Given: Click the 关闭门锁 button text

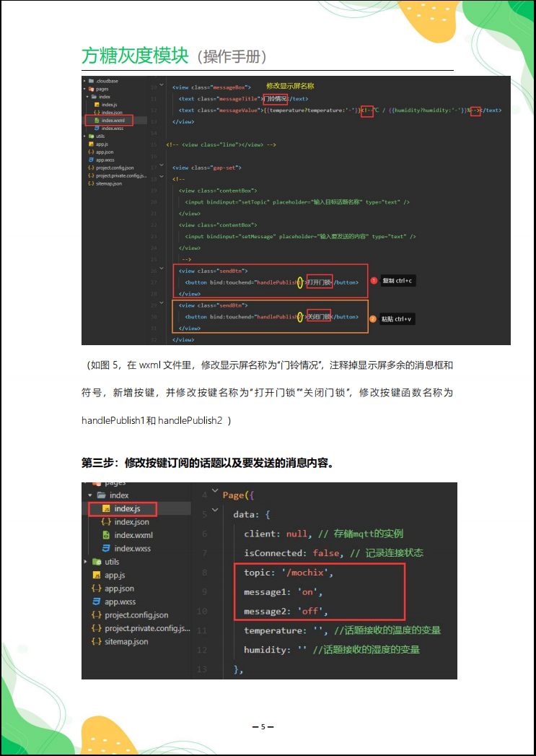Looking at the screenshot, I should click(x=319, y=317).
